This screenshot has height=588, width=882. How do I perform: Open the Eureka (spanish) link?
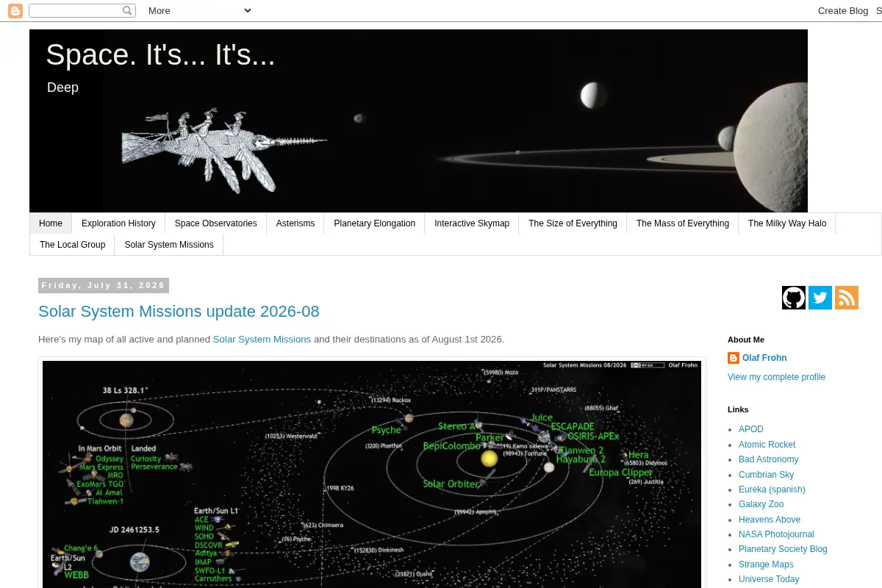point(772,490)
